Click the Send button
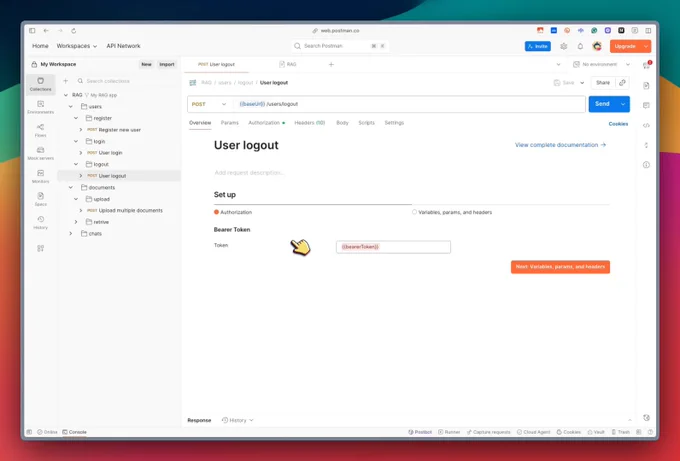The width and height of the screenshot is (680, 461). (601, 104)
